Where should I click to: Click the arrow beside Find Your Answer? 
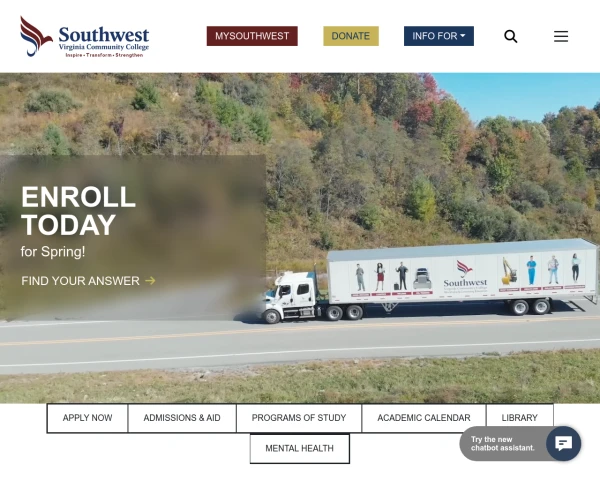[150, 281]
